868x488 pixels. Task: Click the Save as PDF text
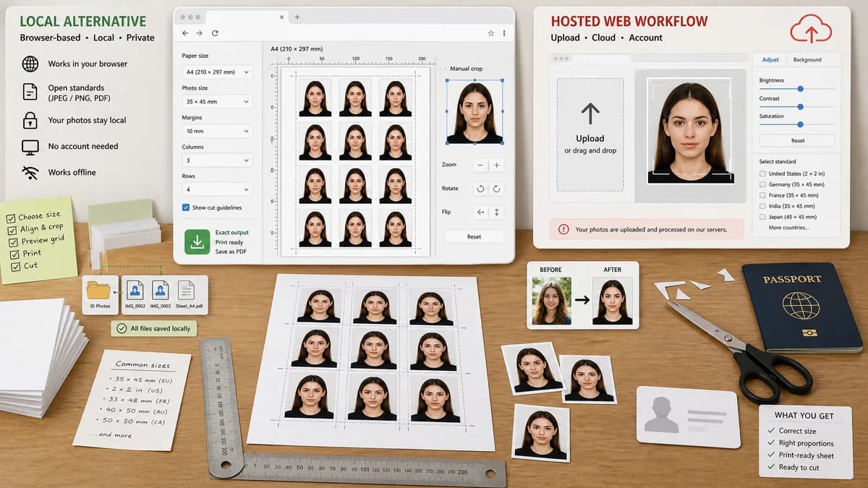(x=231, y=252)
